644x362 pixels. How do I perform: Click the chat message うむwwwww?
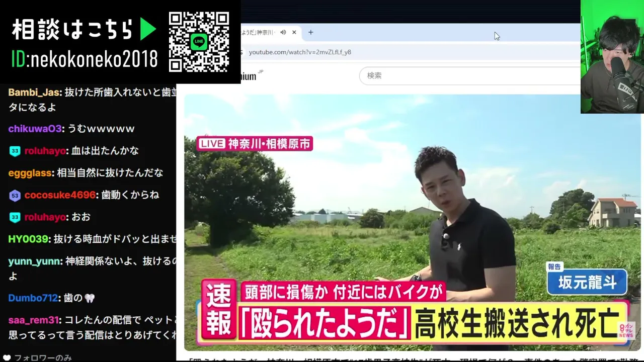tap(101, 129)
